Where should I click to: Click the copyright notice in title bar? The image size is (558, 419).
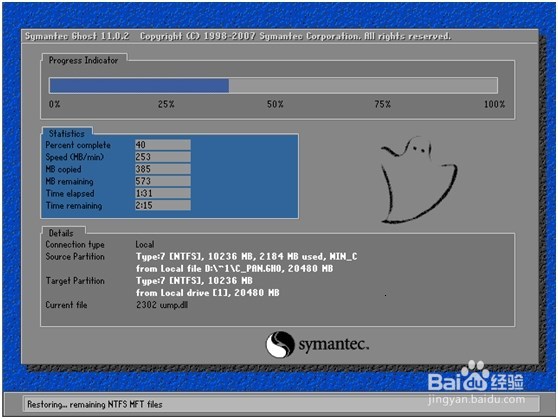point(295,36)
